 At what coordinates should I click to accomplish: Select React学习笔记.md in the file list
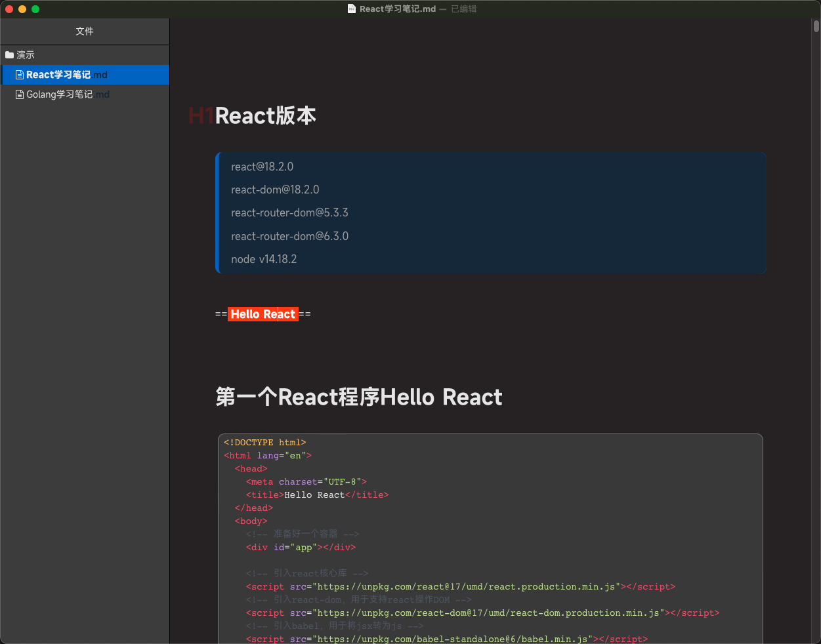(66, 75)
